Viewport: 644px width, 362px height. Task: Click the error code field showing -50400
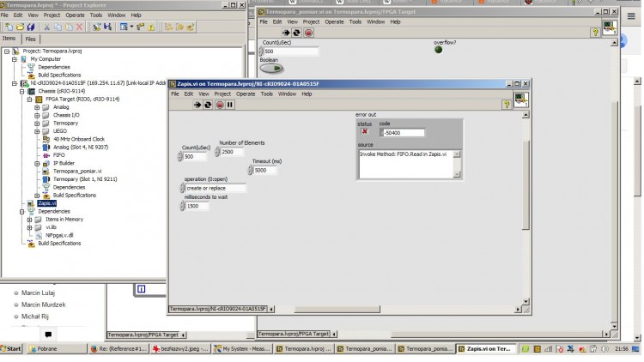[x=404, y=133]
